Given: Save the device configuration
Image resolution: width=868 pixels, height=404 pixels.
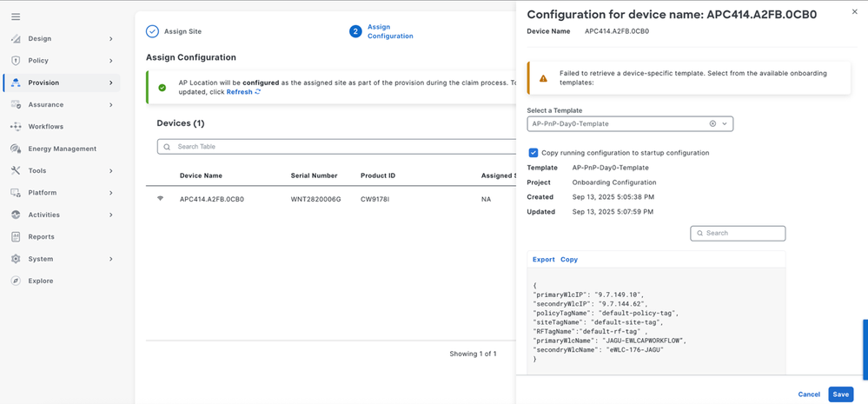Looking at the screenshot, I should 840,394.
